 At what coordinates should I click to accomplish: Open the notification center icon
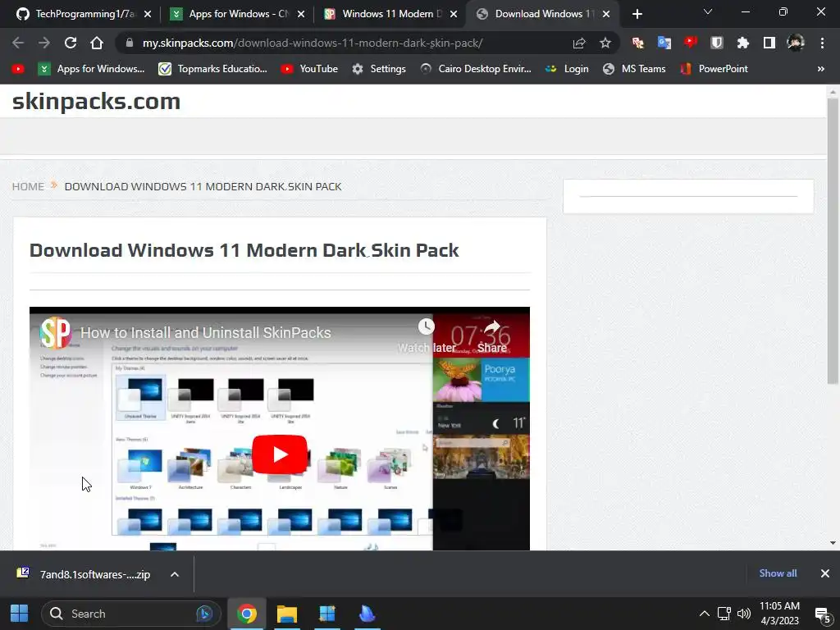point(823,614)
